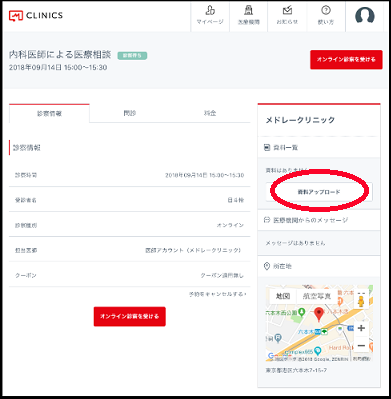Viewport: 391px width, 399px height.
Task: Switch to the 問診 tab
Action: tap(130, 113)
